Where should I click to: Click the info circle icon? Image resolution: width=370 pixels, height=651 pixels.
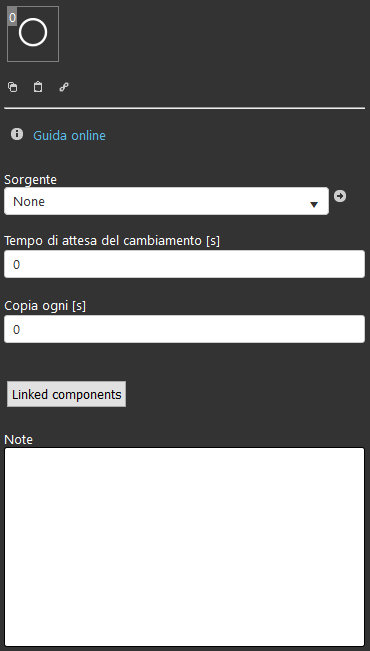17,134
